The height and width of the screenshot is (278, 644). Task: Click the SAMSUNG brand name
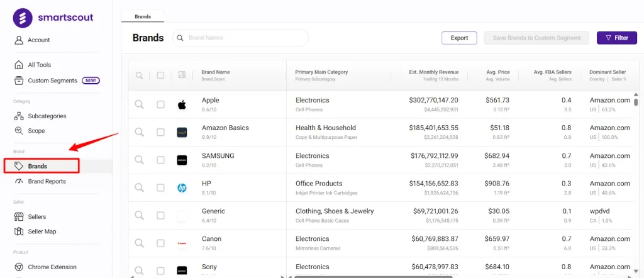tap(218, 155)
